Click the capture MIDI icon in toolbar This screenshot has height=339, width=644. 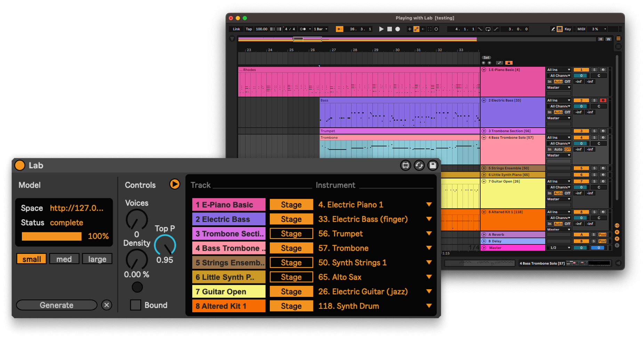click(x=429, y=29)
